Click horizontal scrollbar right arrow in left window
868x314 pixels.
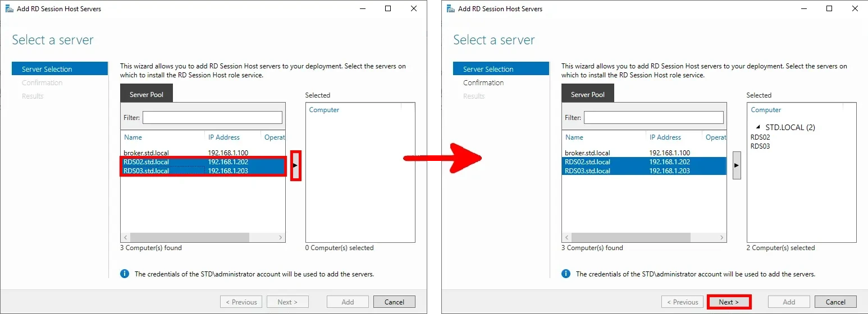[x=281, y=238]
